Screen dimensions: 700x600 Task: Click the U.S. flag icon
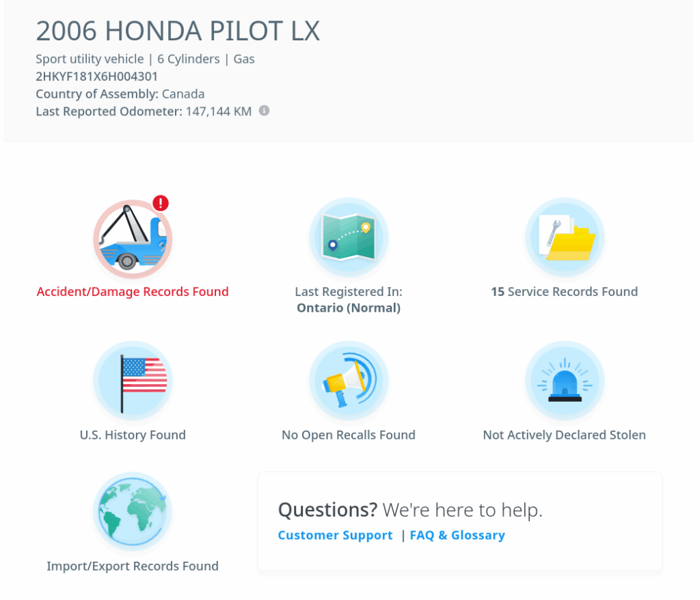point(133,381)
